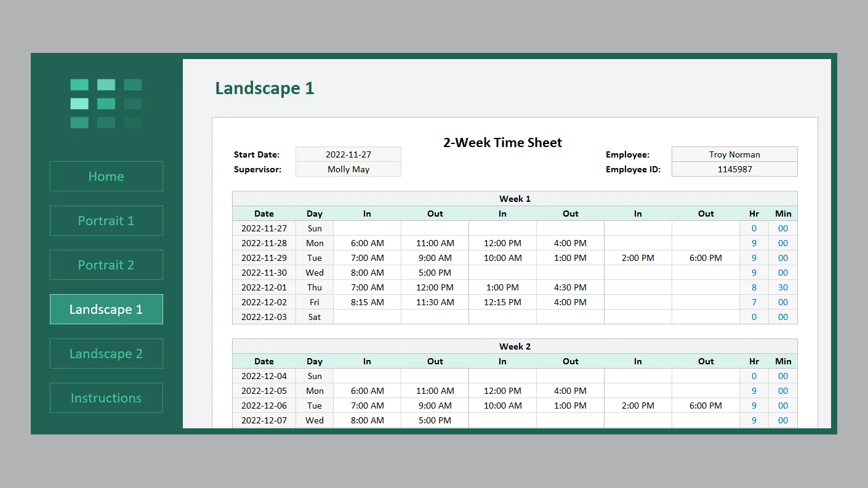Click the Min value 30 for Thursday
The image size is (868, 488).
point(782,287)
